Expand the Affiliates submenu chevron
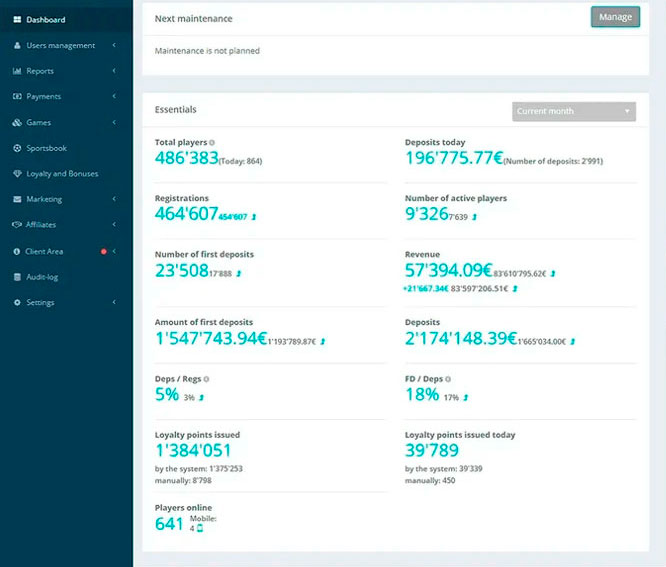Screen dimensions: 666x567 (x=114, y=224)
